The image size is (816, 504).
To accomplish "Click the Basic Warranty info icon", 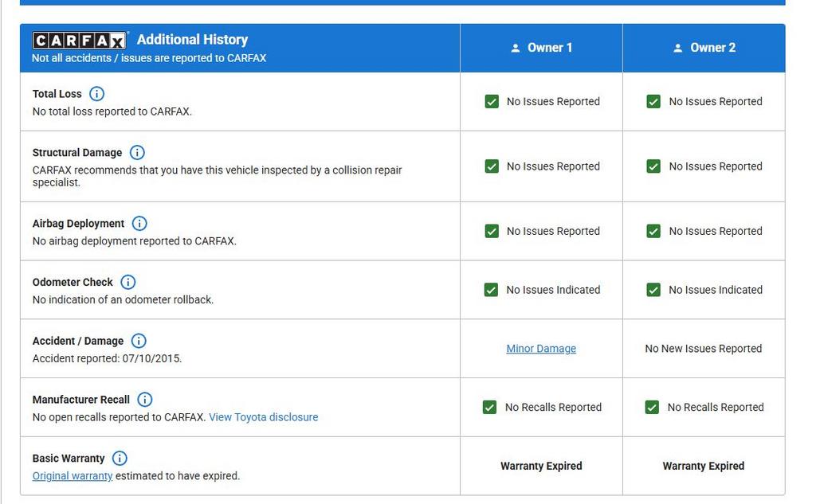I will tap(120, 459).
